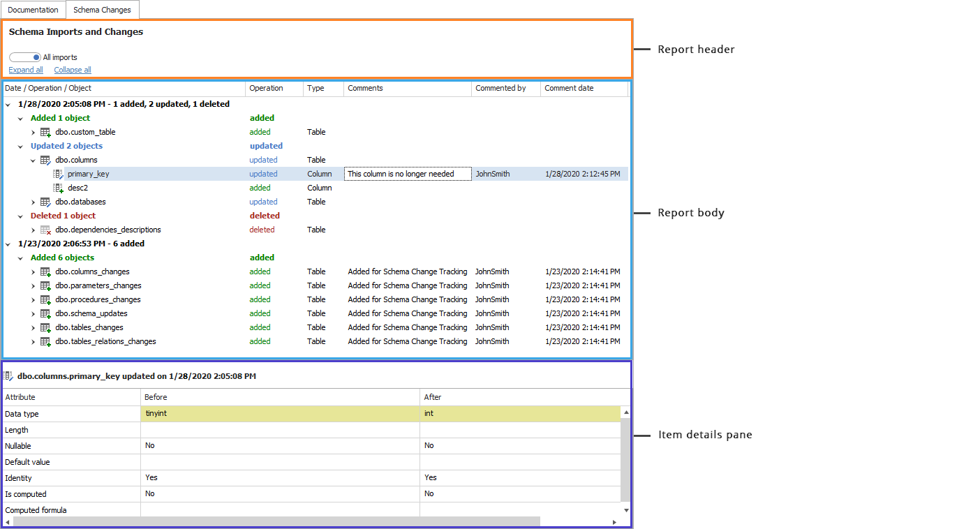The image size is (980, 529).
Task: Click the Expand all link
Action: [x=26, y=70]
